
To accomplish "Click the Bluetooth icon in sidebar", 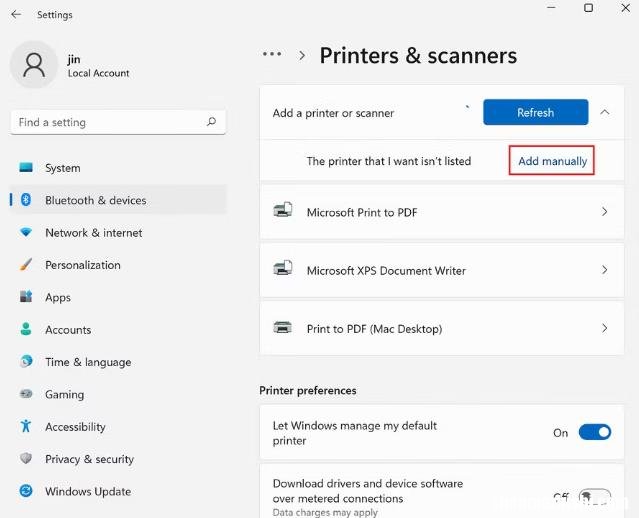I will coord(26,200).
